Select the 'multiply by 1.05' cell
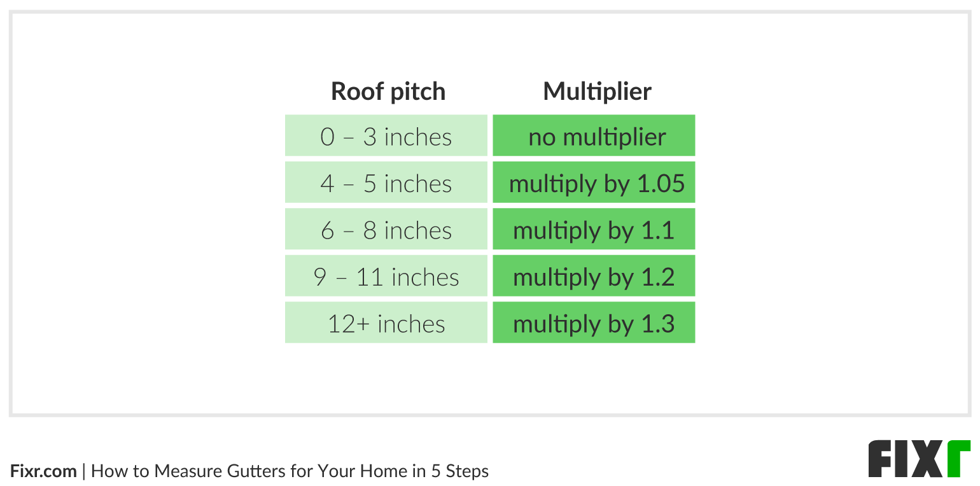980x486 pixels. (594, 183)
